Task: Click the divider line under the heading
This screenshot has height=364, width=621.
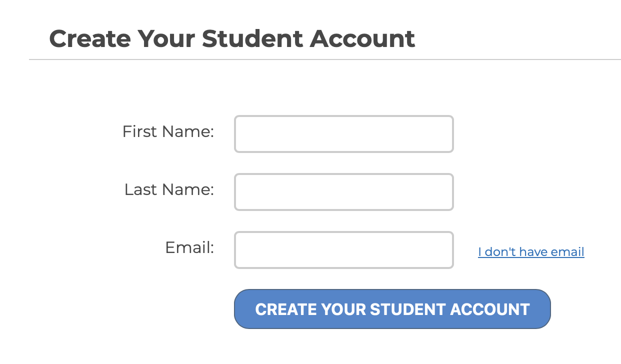Action: [325, 59]
